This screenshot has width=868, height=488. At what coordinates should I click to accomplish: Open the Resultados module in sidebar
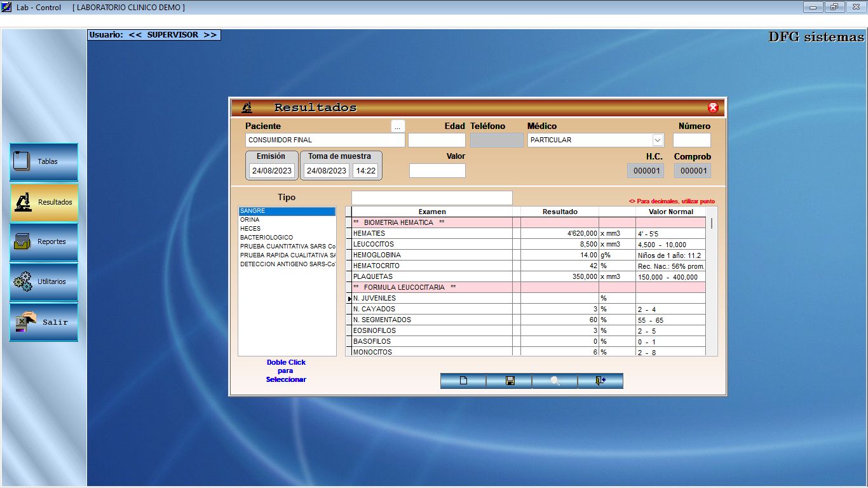pos(44,202)
